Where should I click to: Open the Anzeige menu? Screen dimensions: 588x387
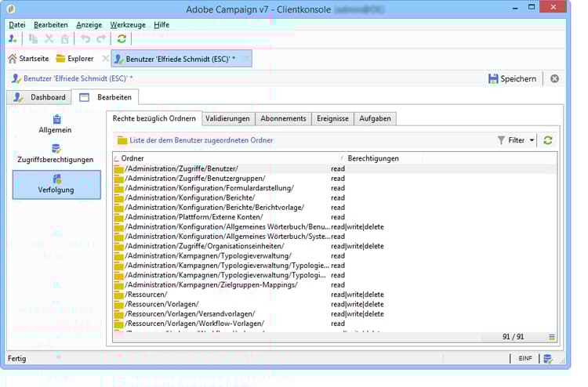[89, 25]
